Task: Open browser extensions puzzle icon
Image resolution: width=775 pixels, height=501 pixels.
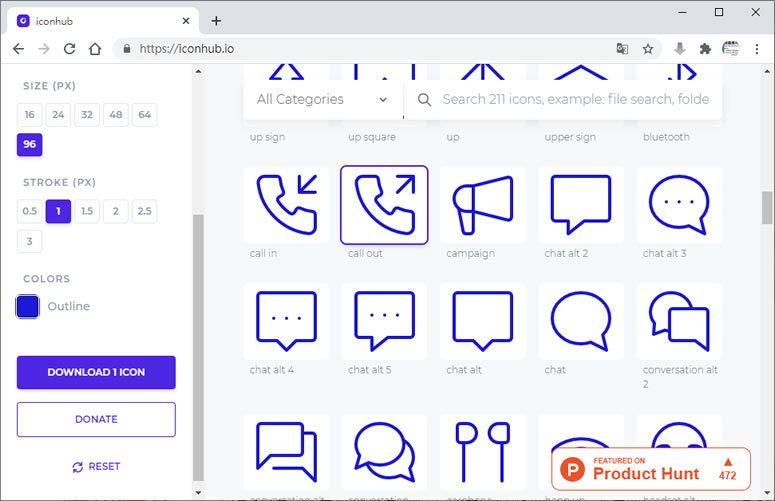Action: 705,49
